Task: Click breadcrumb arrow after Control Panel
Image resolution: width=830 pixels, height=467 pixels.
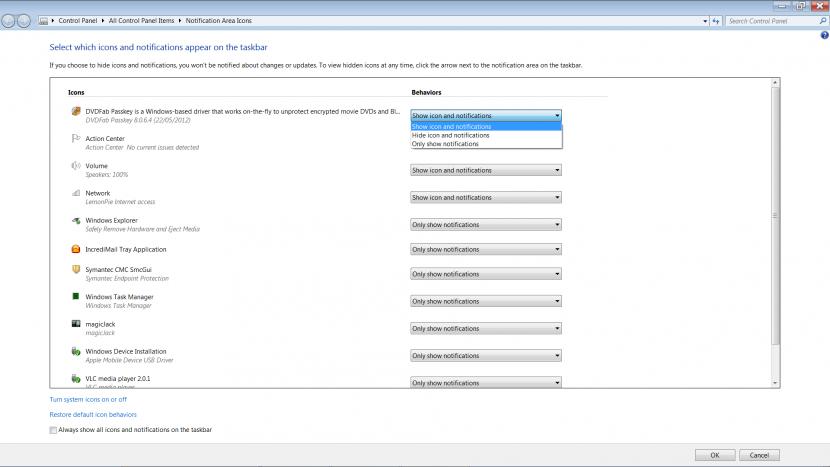Action: [x=103, y=21]
